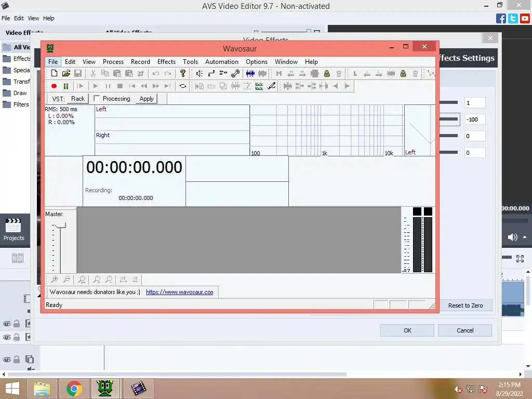Open Chrome from the taskbar
The height and width of the screenshot is (399, 532).
[74, 389]
